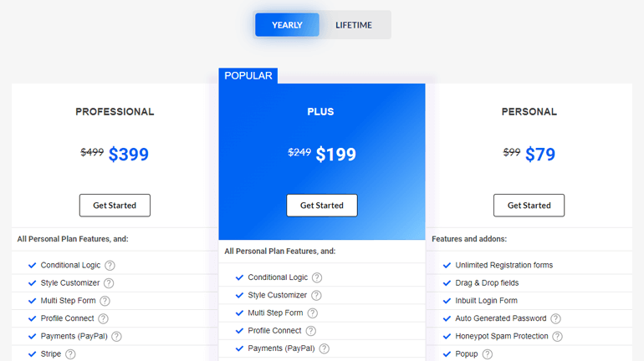The image size is (644, 361).
Task: Get started with the Professional plan
Action: pyautogui.click(x=115, y=205)
